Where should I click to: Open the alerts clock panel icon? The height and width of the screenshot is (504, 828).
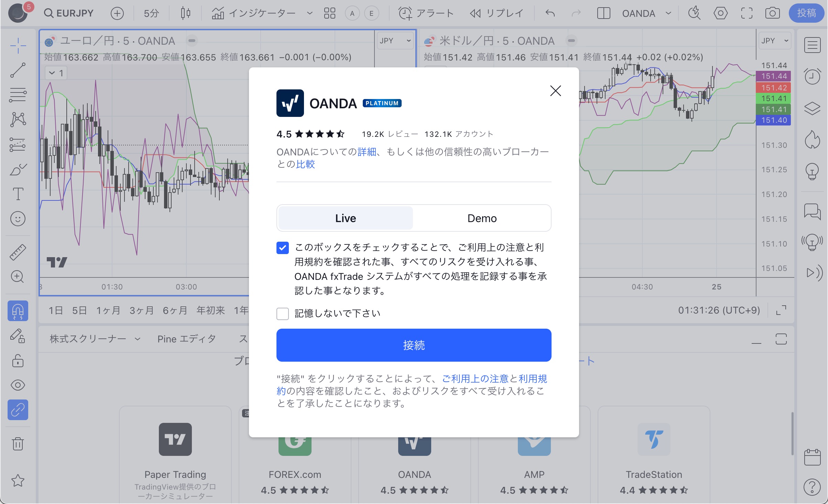click(812, 77)
